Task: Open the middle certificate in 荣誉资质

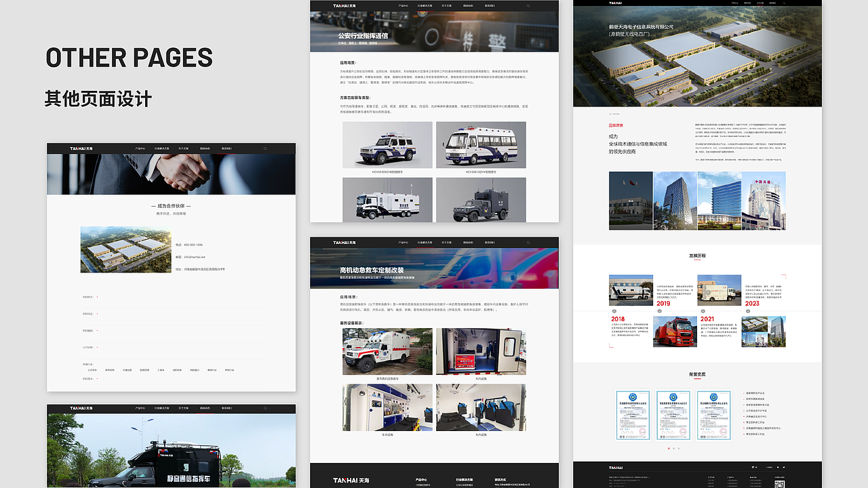Action: (x=673, y=415)
